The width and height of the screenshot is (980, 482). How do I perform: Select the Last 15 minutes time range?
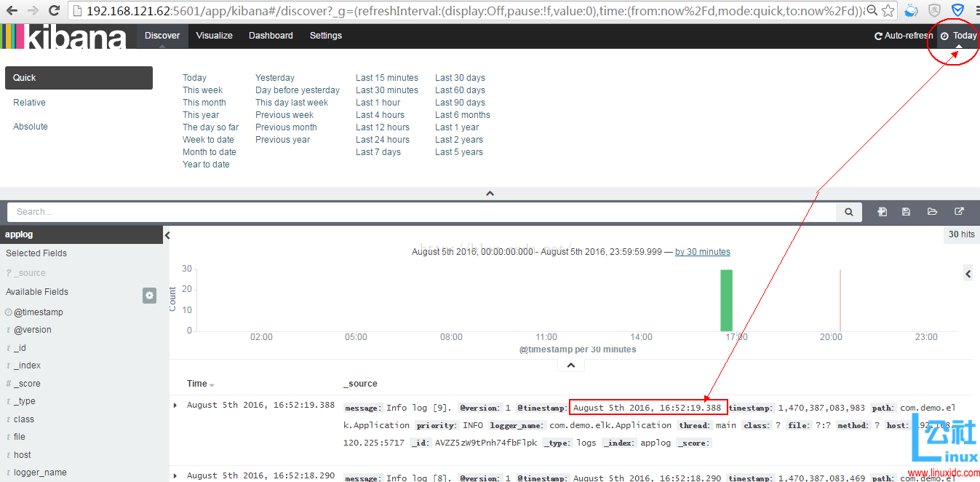(x=386, y=78)
